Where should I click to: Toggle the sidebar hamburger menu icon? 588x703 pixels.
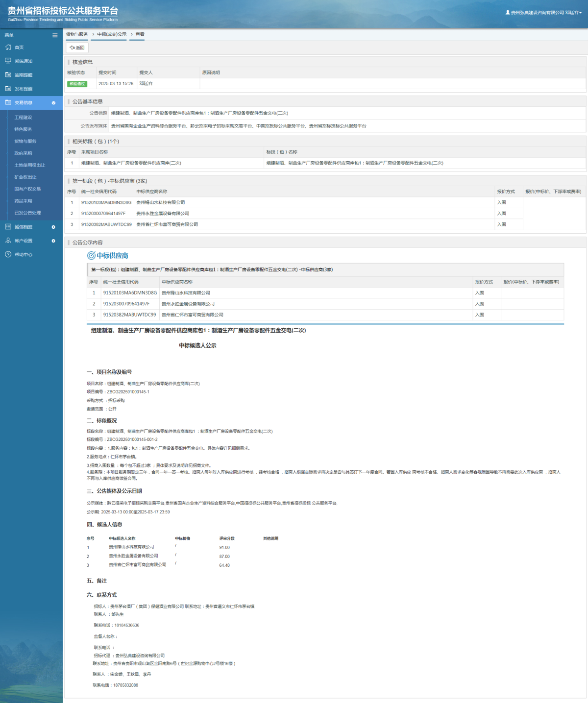coord(55,35)
